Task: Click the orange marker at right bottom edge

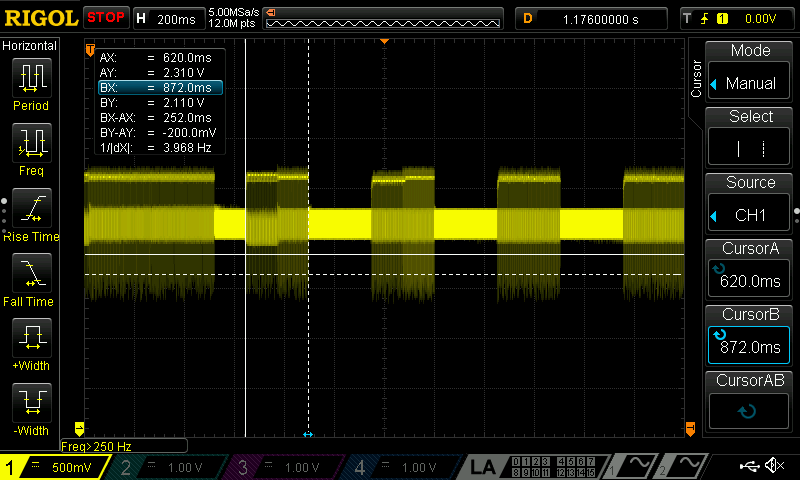Action: tap(690, 428)
